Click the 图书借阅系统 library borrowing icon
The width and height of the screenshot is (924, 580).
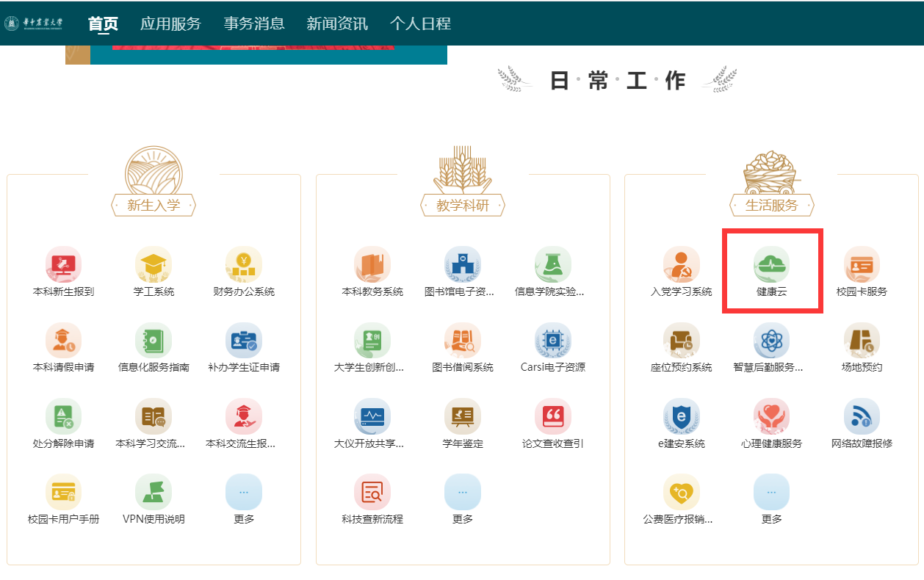point(463,342)
